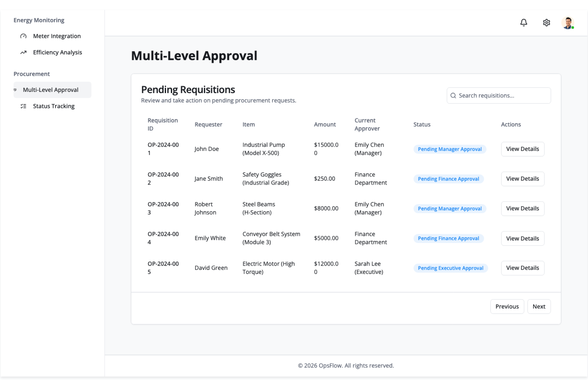Select Status Tracking in the sidebar
Screen dimensions: 588x382
(x=54, y=106)
